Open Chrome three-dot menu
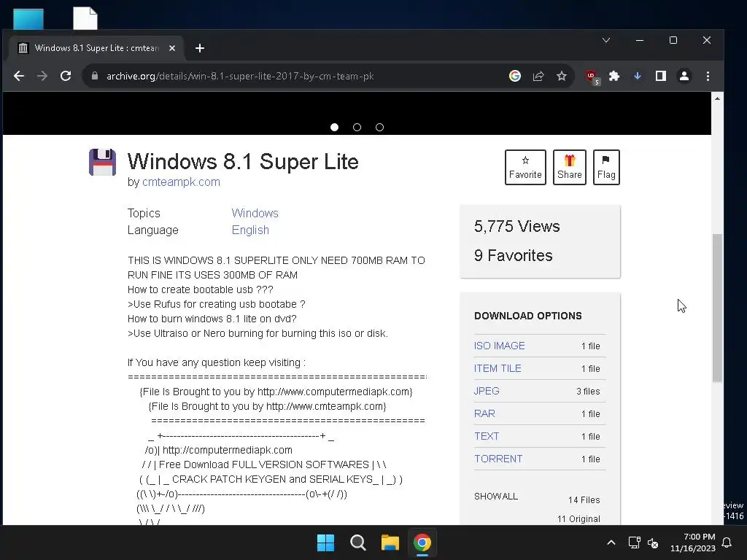This screenshot has width=747, height=560. click(708, 76)
